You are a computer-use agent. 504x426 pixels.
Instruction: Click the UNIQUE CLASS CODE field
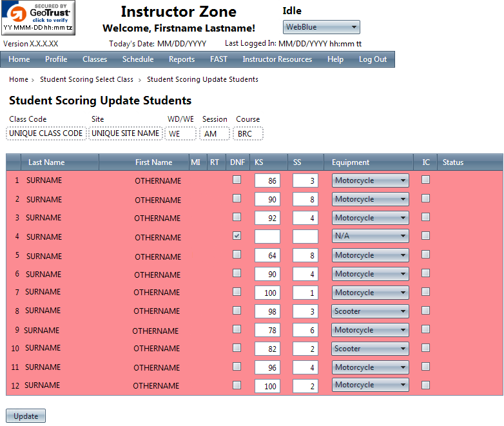coord(46,133)
